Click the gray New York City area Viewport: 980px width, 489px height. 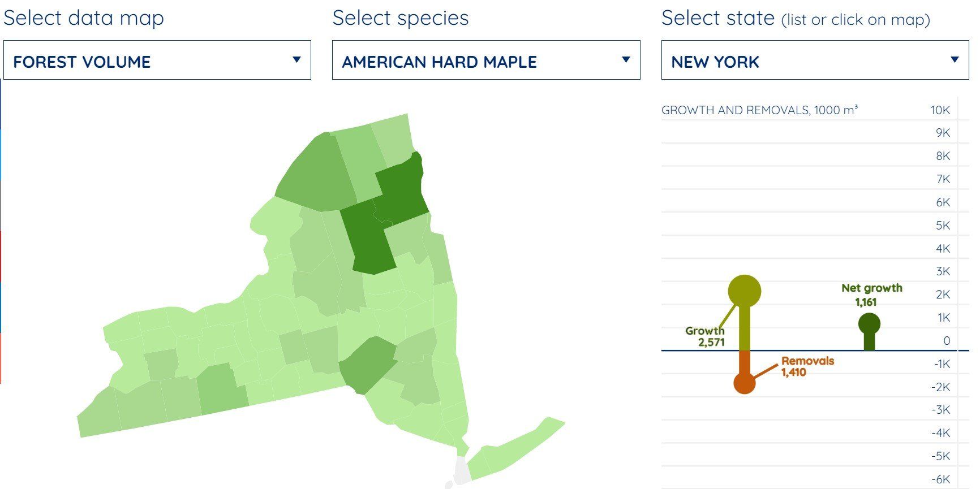[462, 471]
